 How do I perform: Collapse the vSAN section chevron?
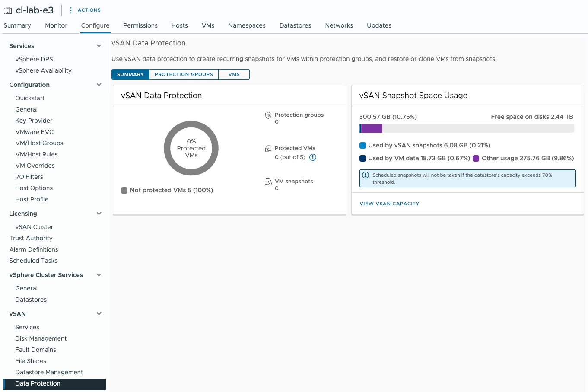pos(99,314)
